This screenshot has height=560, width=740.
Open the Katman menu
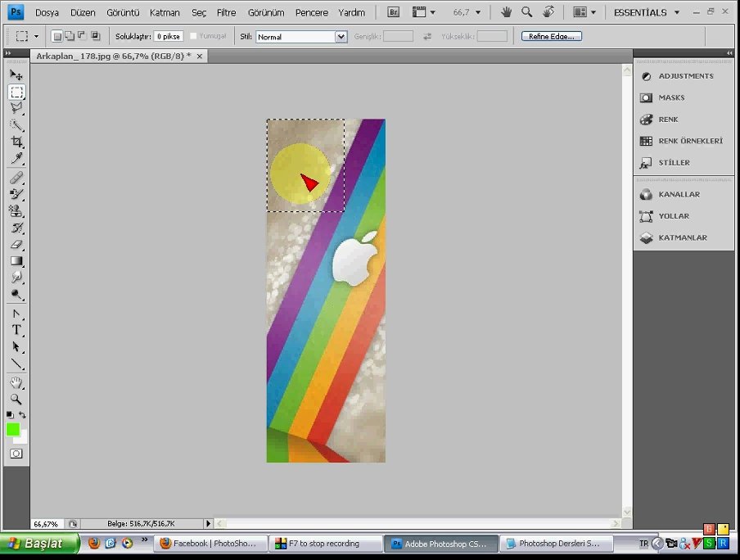[x=165, y=13]
